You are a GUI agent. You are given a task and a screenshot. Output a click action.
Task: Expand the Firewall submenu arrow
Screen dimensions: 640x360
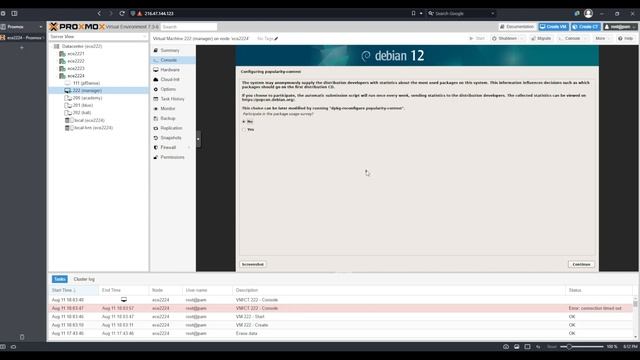(189, 147)
